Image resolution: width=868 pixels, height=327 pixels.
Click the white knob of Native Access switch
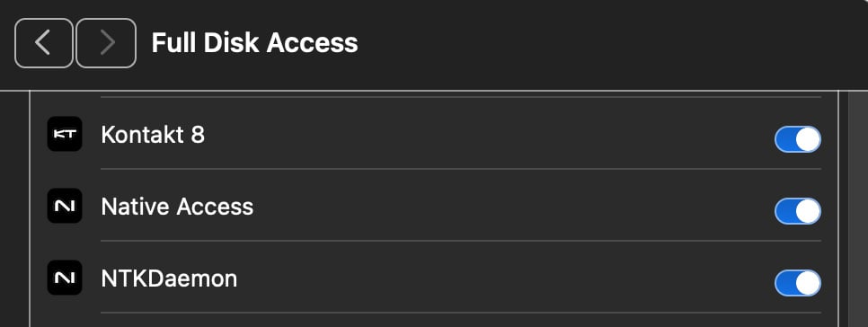(808, 211)
